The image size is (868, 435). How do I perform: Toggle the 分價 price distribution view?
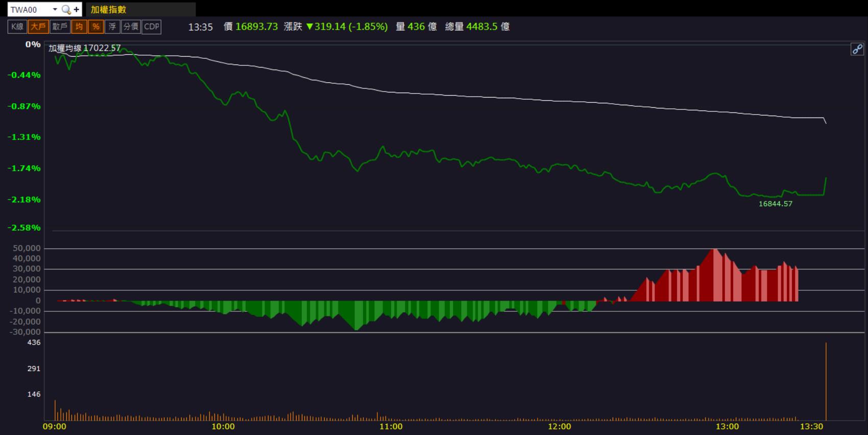coord(131,27)
